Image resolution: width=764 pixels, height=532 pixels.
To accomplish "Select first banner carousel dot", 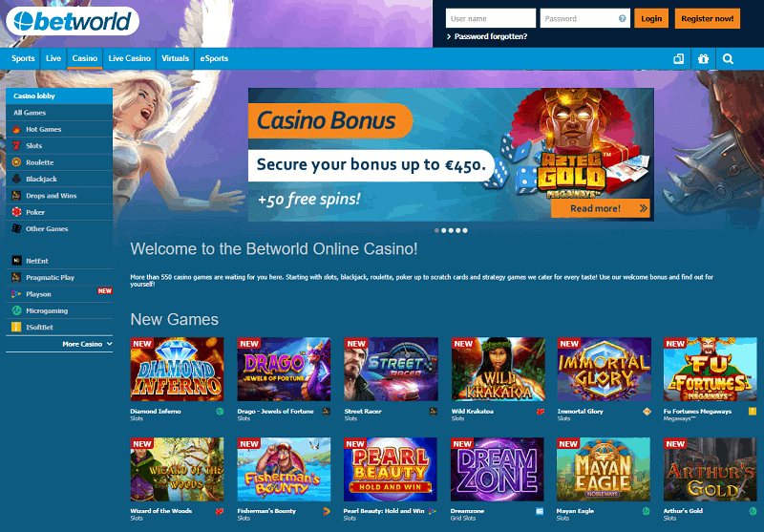I will pyautogui.click(x=436, y=230).
